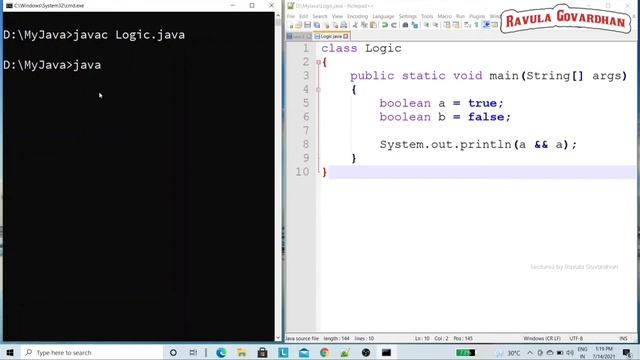The width and height of the screenshot is (640, 360).
Task: Open Chrome from the taskbar
Action: [x=324, y=352]
